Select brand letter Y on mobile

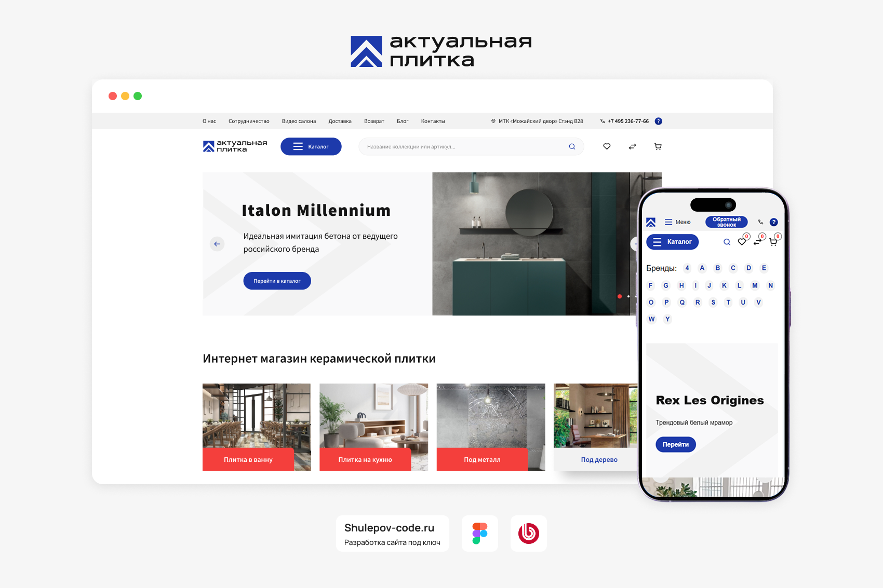[x=667, y=319]
